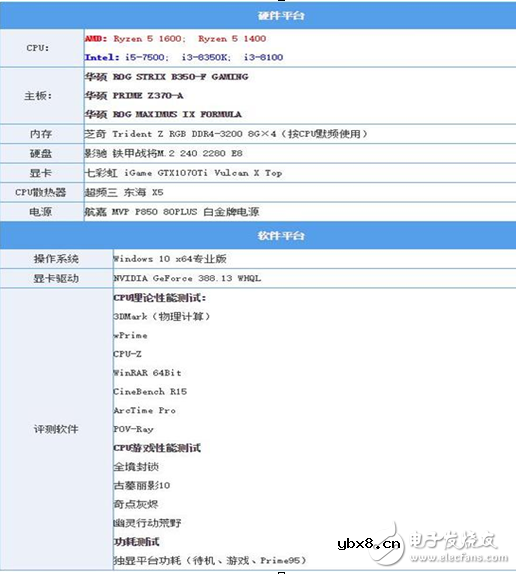Viewport: 516px width, 574px height.
Task: Click the ArcTime Pro entry
Action: click(x=145, y=410)
